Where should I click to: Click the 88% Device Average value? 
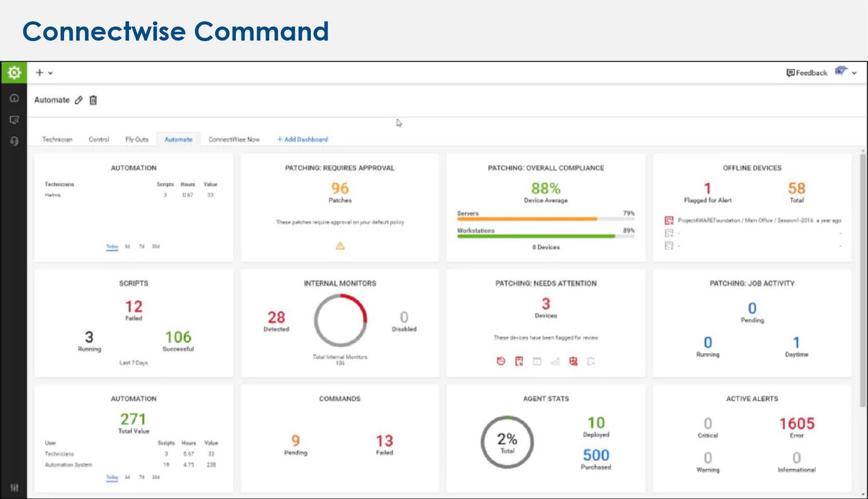545,188
